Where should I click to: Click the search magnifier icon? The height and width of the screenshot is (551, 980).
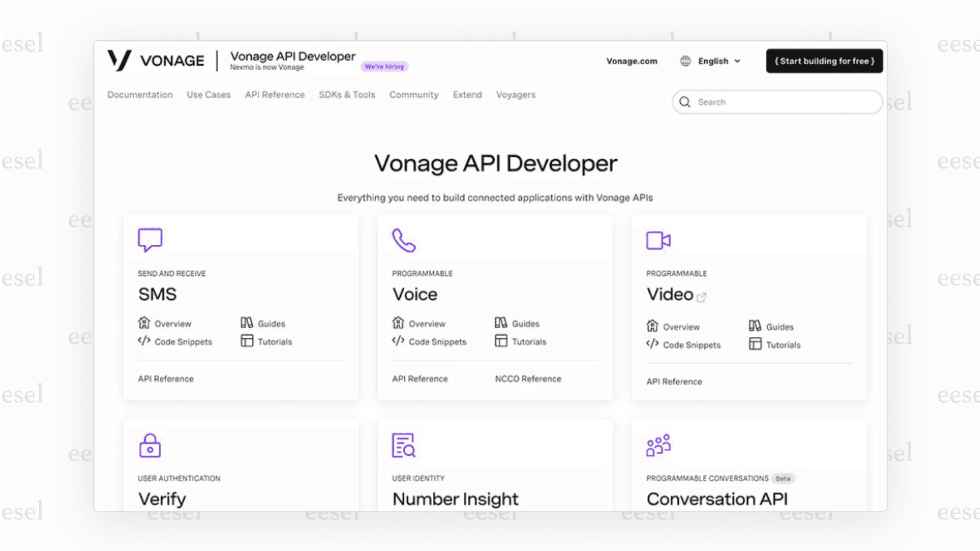685,101
